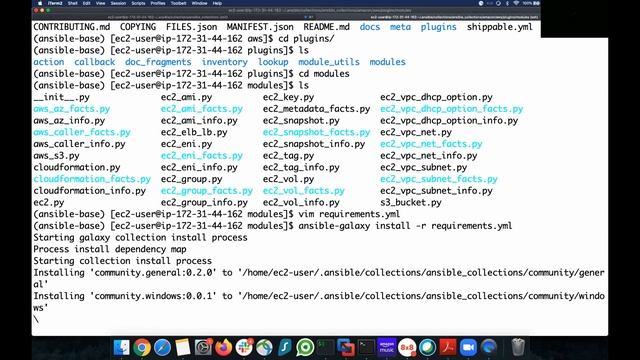Open Safari from the dock
The height and width of the screenshot is (360, 640).
(162, 347)
